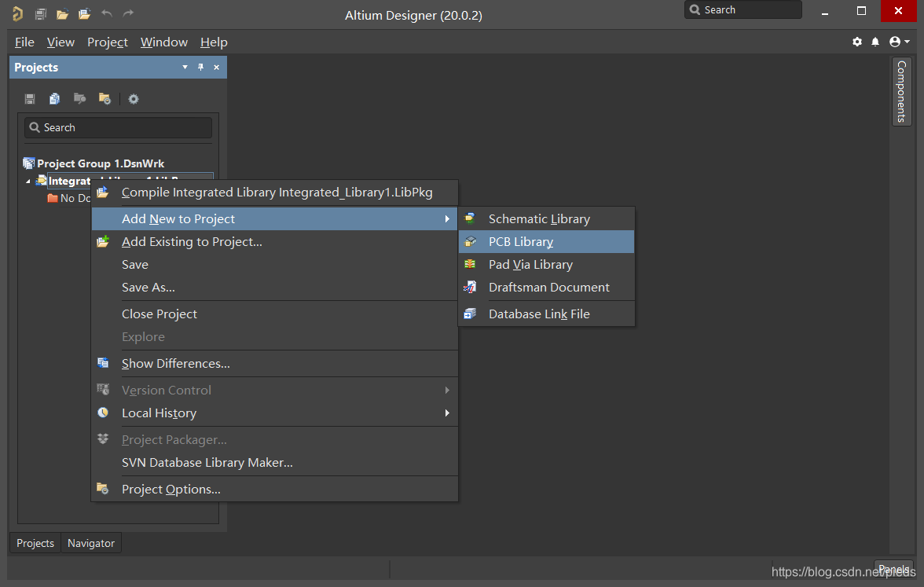Click the save icon in Projects panel toolbar

[x=30, y=99]
